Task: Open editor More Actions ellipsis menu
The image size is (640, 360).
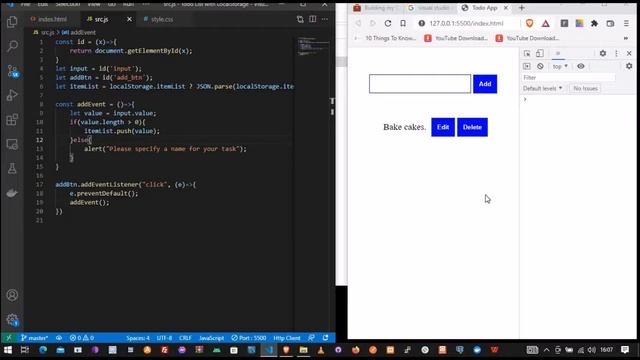Action: (325, 19)
